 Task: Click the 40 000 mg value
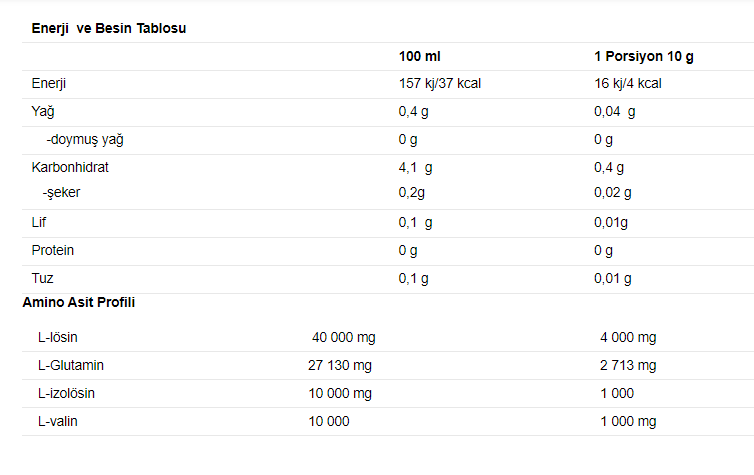coord(343,338)
